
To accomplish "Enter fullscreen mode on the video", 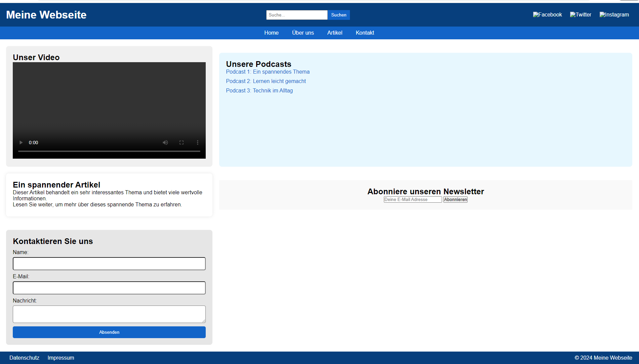I will point(182,143).
